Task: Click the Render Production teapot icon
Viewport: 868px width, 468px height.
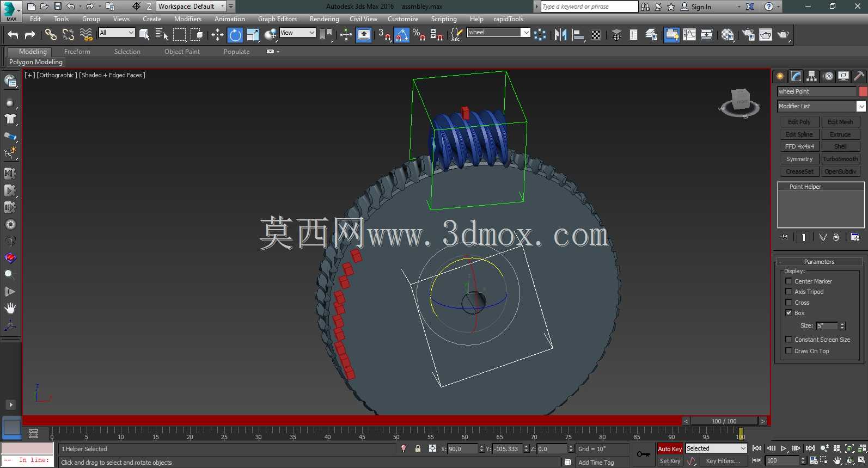Action: pyautogui.click(x=783, y=35)
